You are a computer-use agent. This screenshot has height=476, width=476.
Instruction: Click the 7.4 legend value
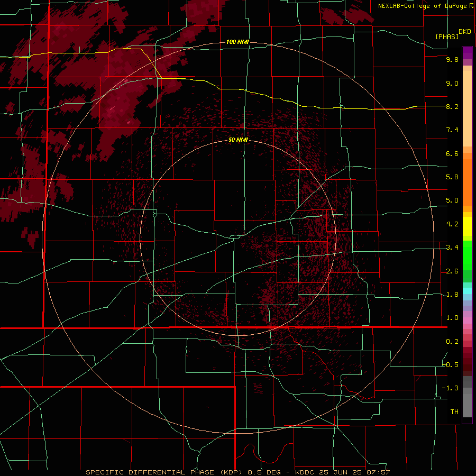pyautogui.click(x=452, y=130)
